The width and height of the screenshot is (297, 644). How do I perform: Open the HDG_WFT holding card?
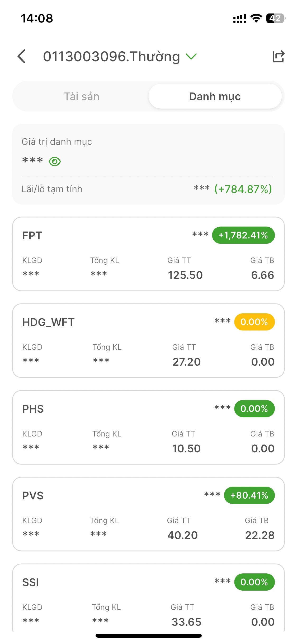point(148,341)
